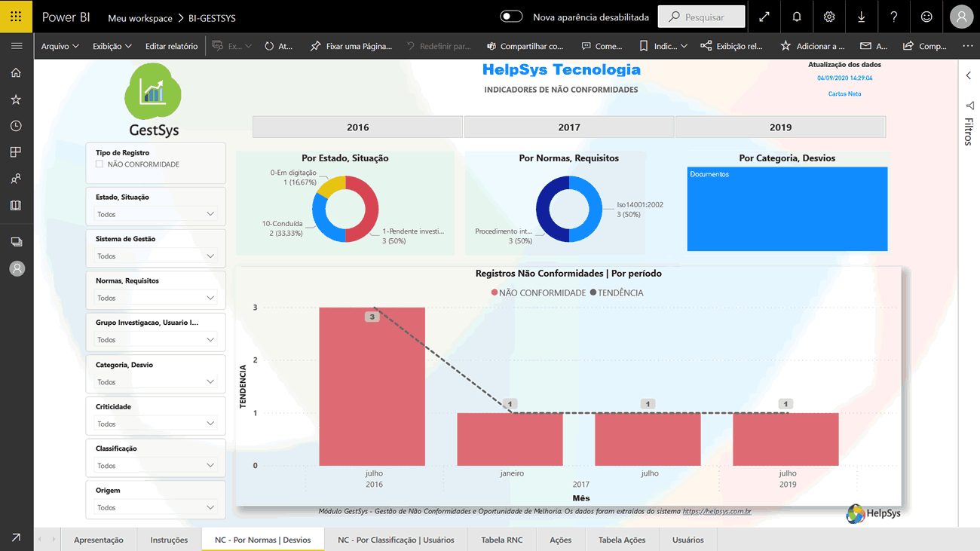Viewport: 980px width, 551px height.
Task: Open notifications bell icon
Action: (797, 17)
